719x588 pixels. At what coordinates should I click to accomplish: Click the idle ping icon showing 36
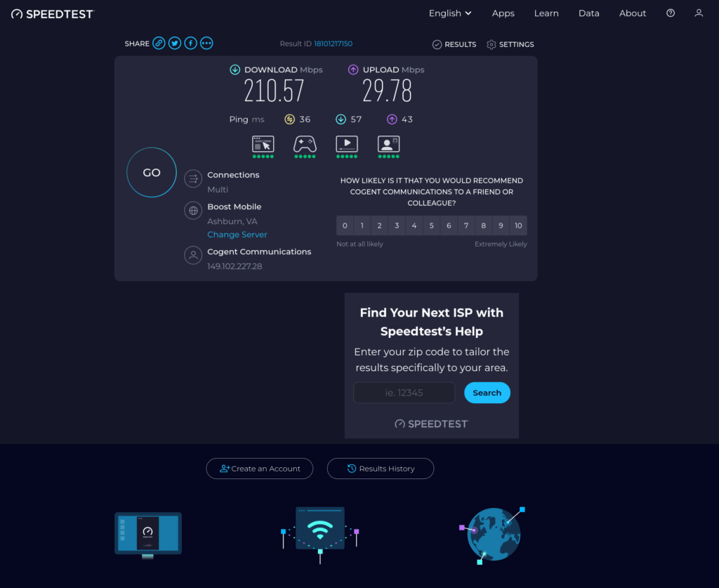coord(289,119)
